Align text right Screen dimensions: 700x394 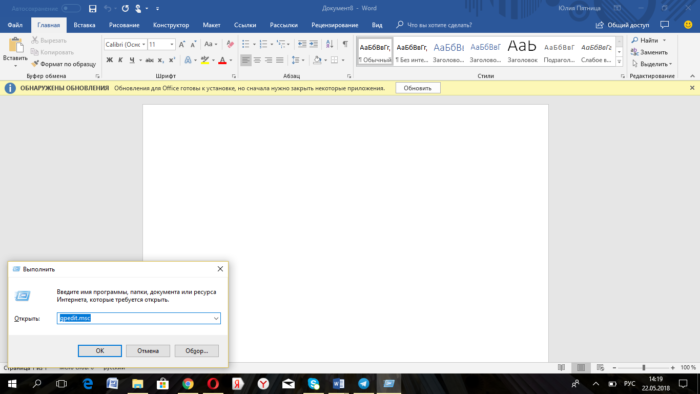pyautogui.click(x=268, y=60)
